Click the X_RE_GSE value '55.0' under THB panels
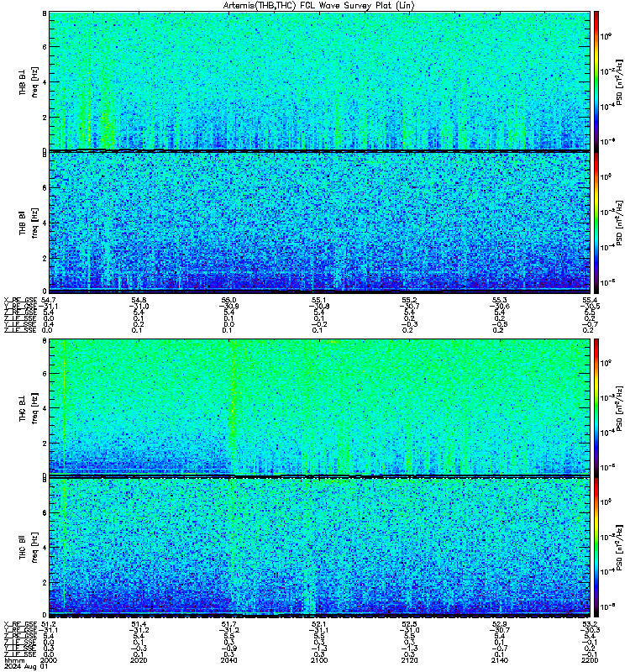 coord(228,300)
